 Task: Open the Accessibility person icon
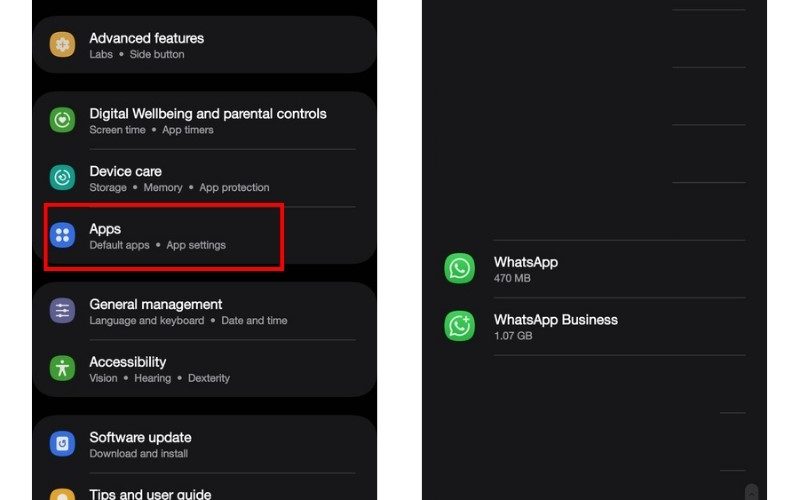click(x=62, y=368)
